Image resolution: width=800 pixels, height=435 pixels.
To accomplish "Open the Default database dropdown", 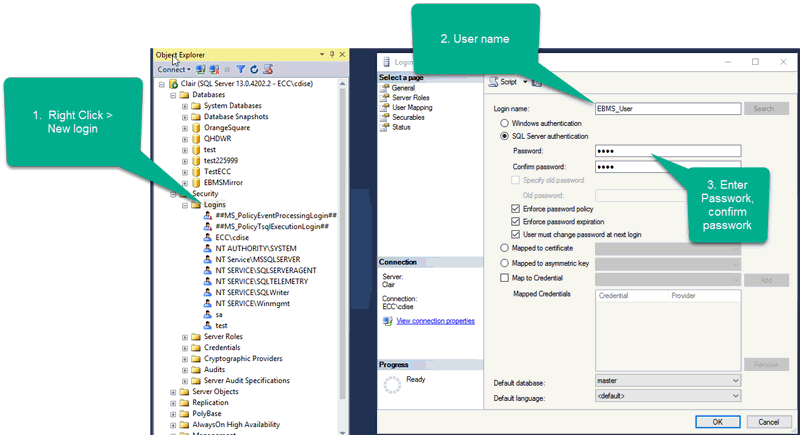I will click(x=735, y=381).
